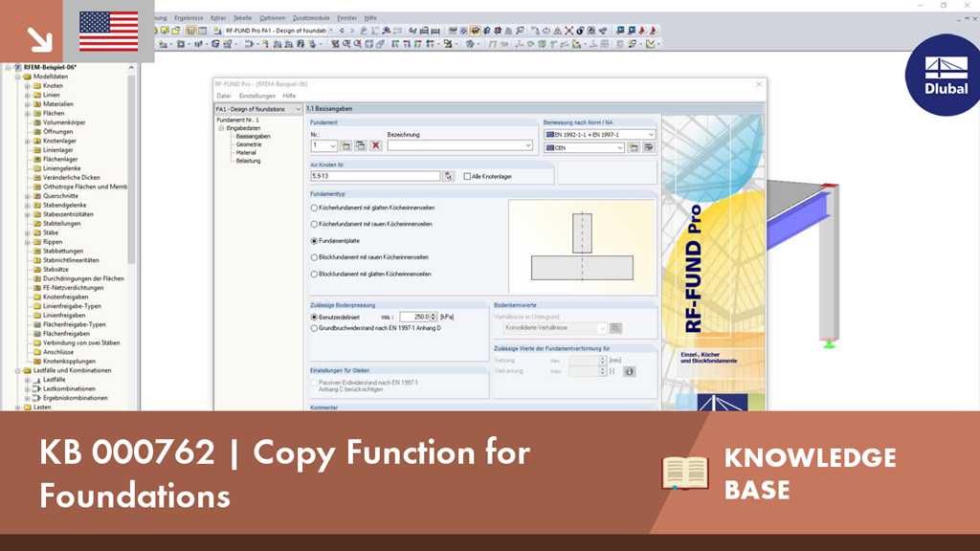Select the Fundamentplatte radio option
Image resolution: width=980 pixels, height=551 pixels.
point(314,241)
